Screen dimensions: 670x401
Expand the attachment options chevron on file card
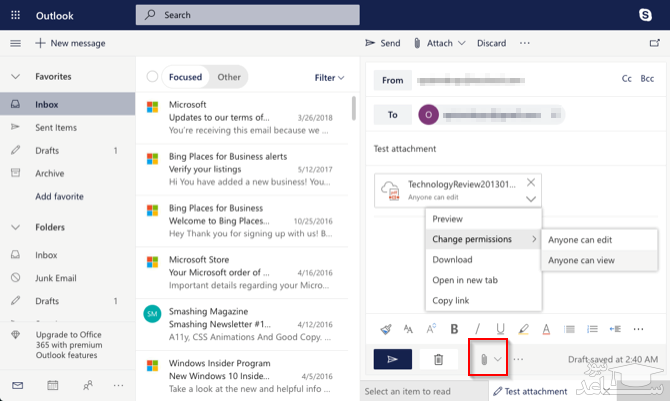(531, 199)
